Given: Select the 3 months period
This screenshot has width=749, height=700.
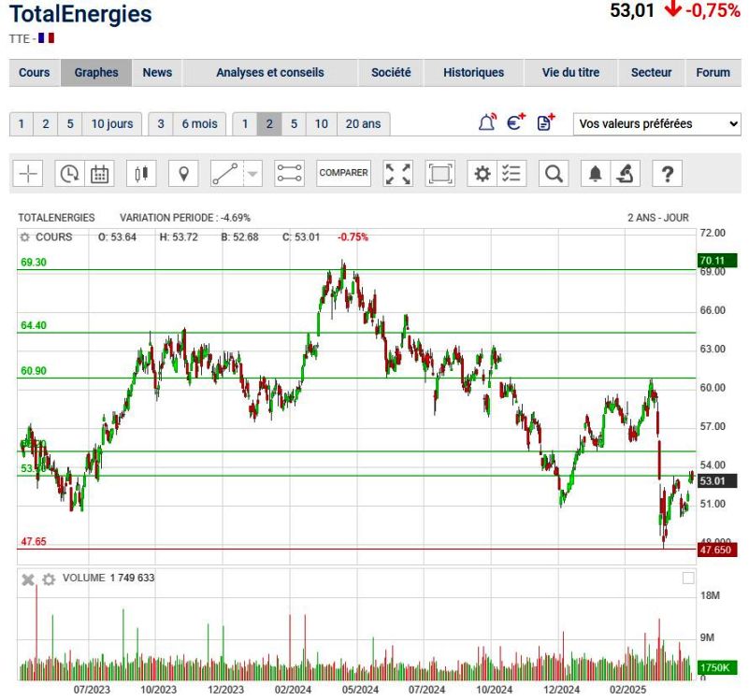Looking at the screenshot, I should (161, 124).
